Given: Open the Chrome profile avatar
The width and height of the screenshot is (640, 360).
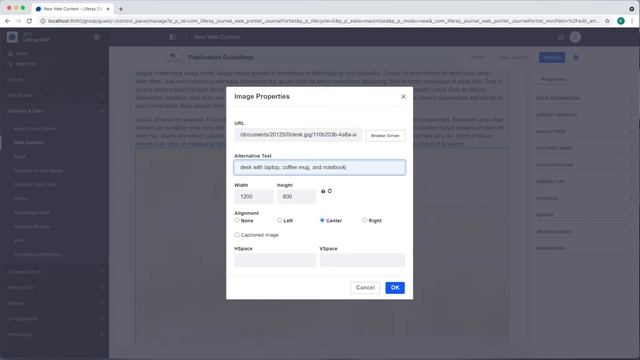Looking at the screenshot, I should 621,21.
